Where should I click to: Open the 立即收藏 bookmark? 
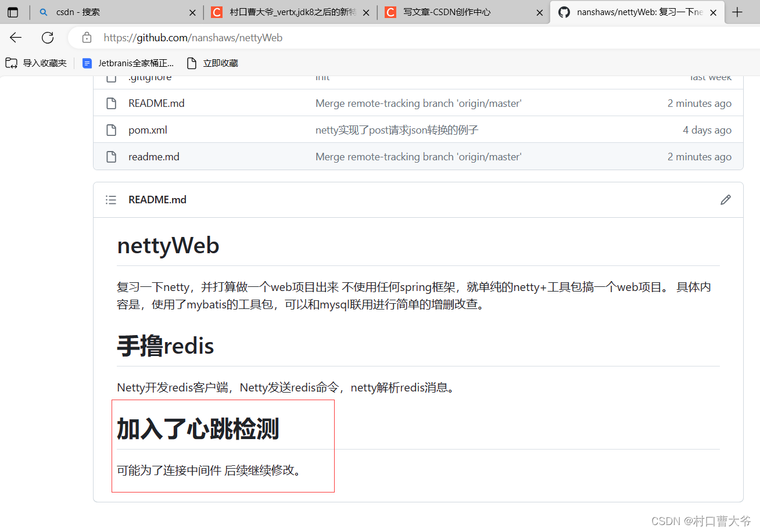[212, 63]
